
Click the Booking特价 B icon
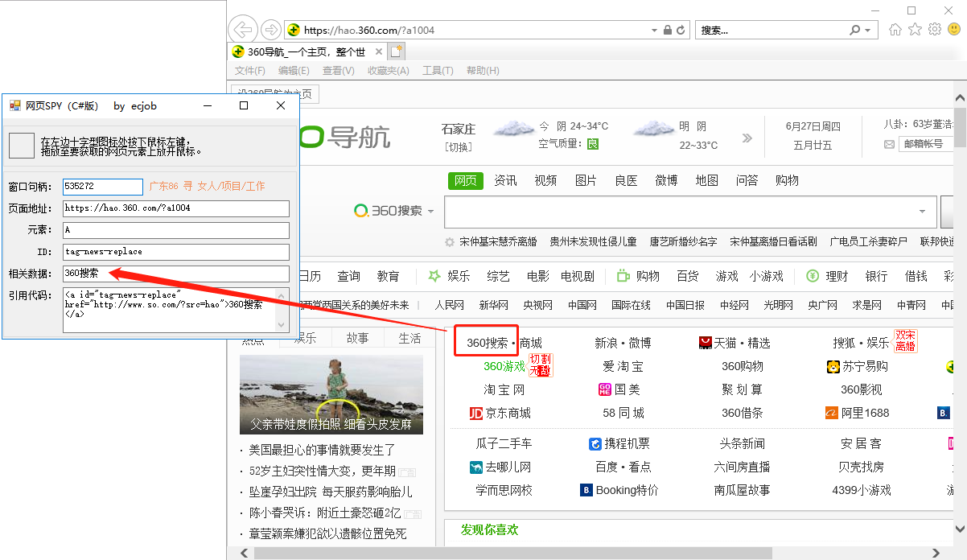coord(586,490)
